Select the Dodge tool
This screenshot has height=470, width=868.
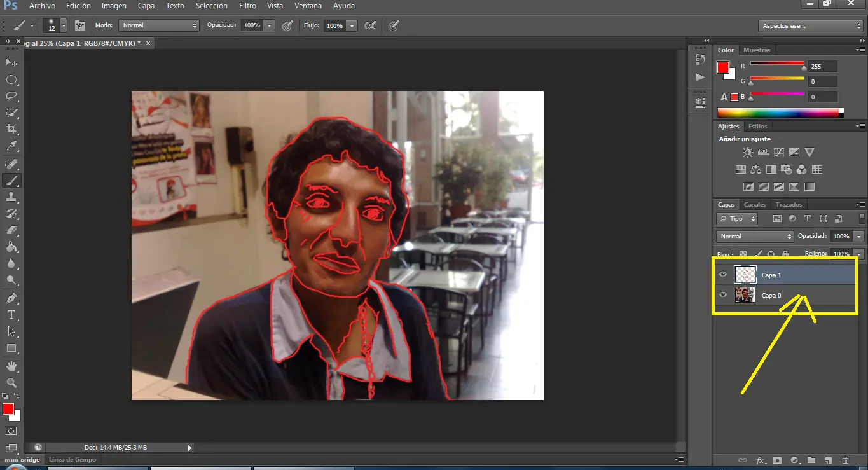coord(11,280)
